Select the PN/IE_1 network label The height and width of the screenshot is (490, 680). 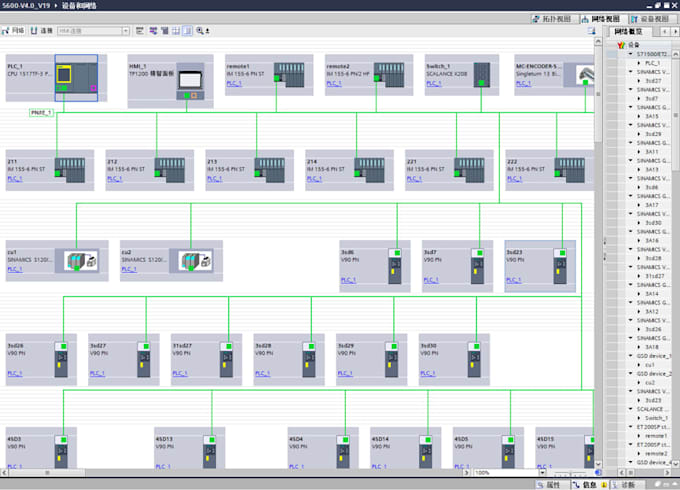(x=41, y=113)
